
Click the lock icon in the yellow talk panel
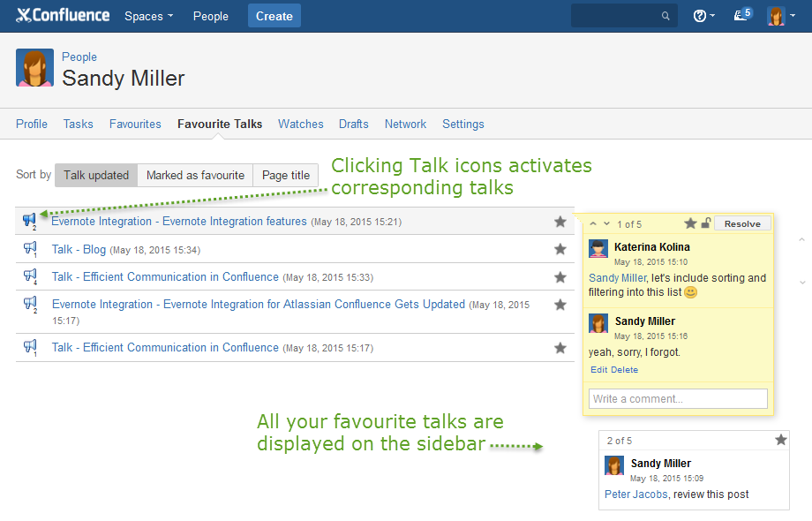pyautogui.click(x=705, y=223)
